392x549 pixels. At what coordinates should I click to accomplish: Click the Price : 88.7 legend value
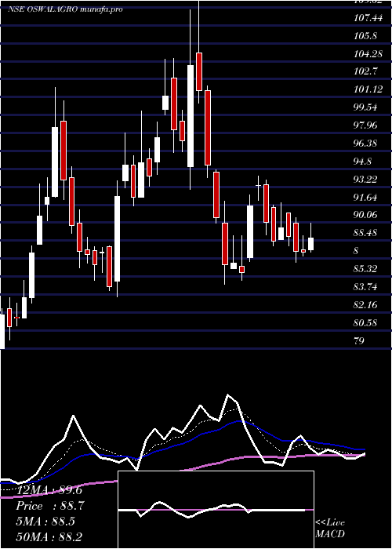[x=49, y=506]
